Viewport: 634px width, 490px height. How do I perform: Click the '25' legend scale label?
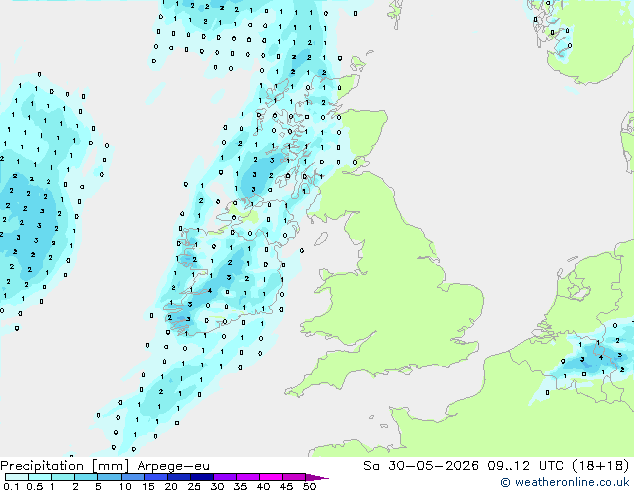point(194,486)
